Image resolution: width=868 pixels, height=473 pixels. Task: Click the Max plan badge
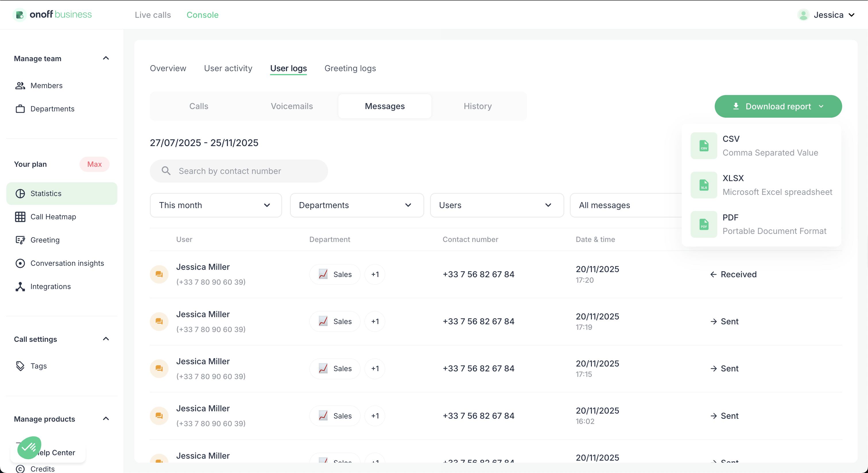pos(94,164)
